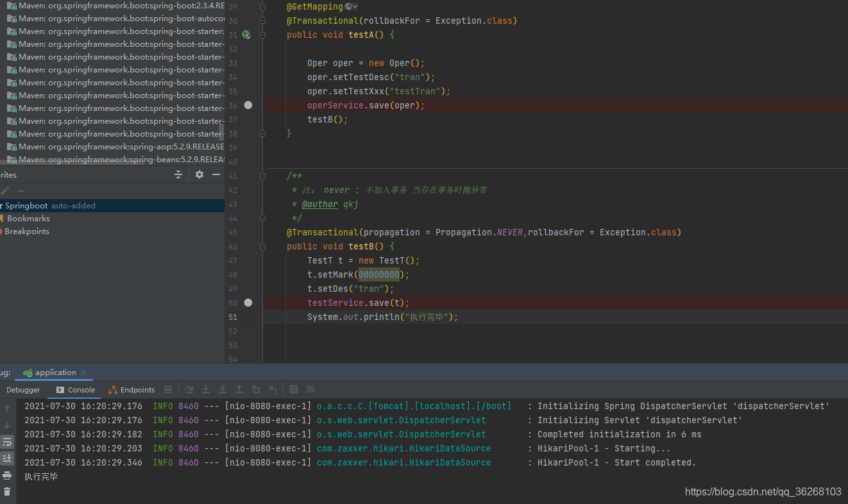Click line number 51 in the gutter
Screen dimensions: 848x504
click(232, 317)
